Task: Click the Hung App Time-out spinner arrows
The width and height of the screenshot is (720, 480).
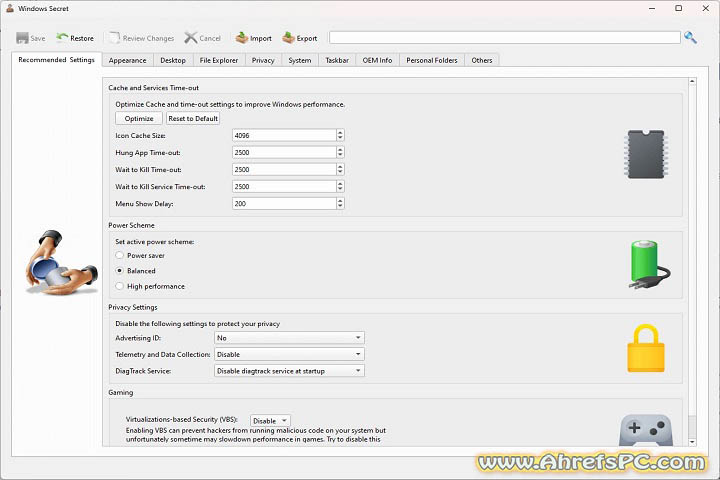Action: [x=340, y=152]
